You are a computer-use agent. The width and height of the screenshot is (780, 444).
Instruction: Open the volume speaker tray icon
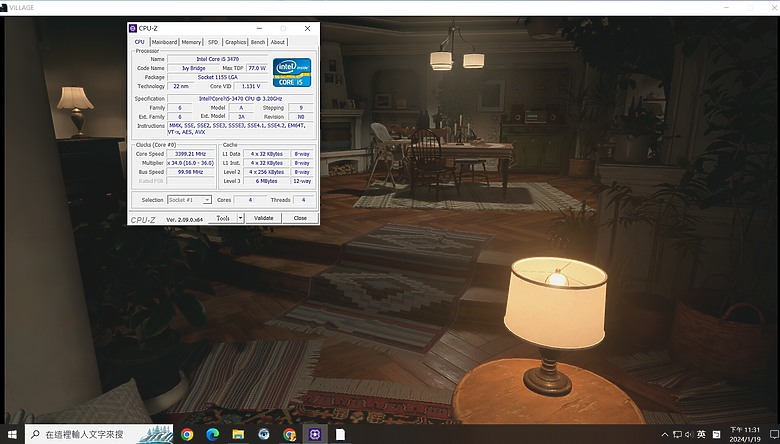point(689,435)
